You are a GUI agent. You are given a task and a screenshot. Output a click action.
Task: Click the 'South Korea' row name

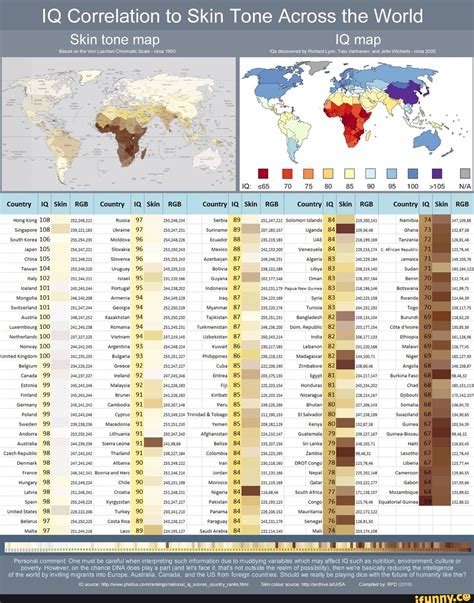click(x=23, y=240)
